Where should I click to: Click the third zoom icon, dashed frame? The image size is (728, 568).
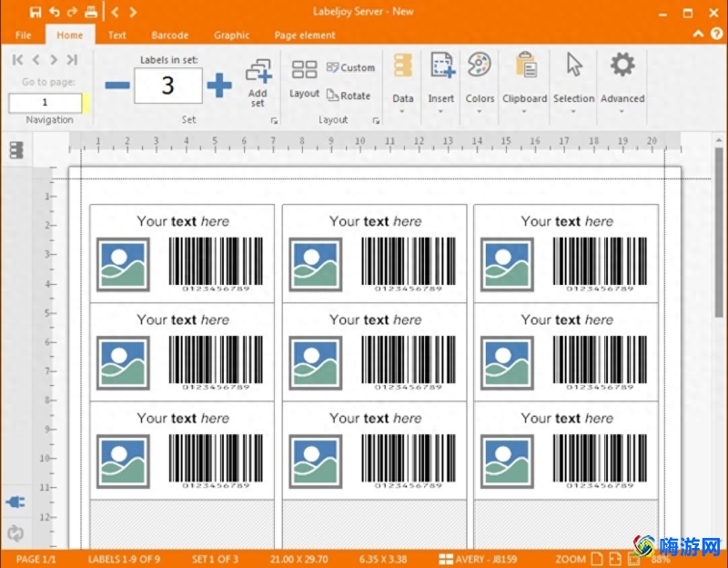[633, 559]
